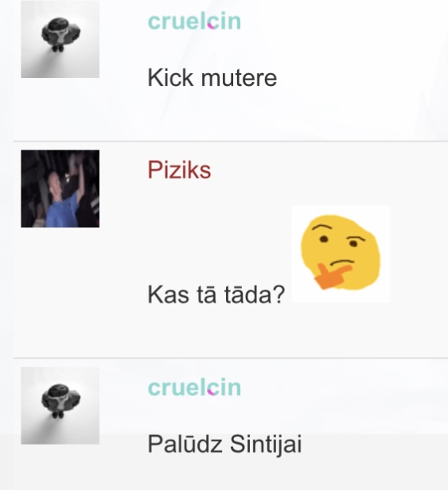The height and width of the screenshot is (490, 448).
Task: Open the Piziks profile avatar photo
Action: (x=60, y=189)
